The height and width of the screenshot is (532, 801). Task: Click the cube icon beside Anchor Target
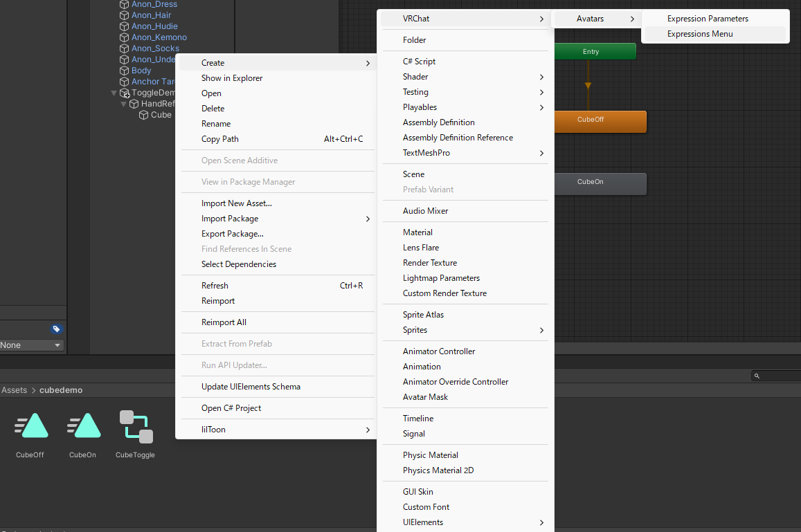124,82
